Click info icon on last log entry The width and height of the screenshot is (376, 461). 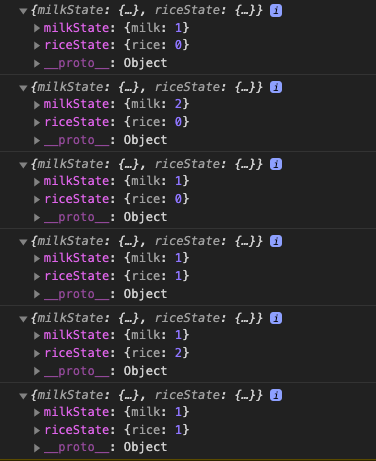pos(276,395)
